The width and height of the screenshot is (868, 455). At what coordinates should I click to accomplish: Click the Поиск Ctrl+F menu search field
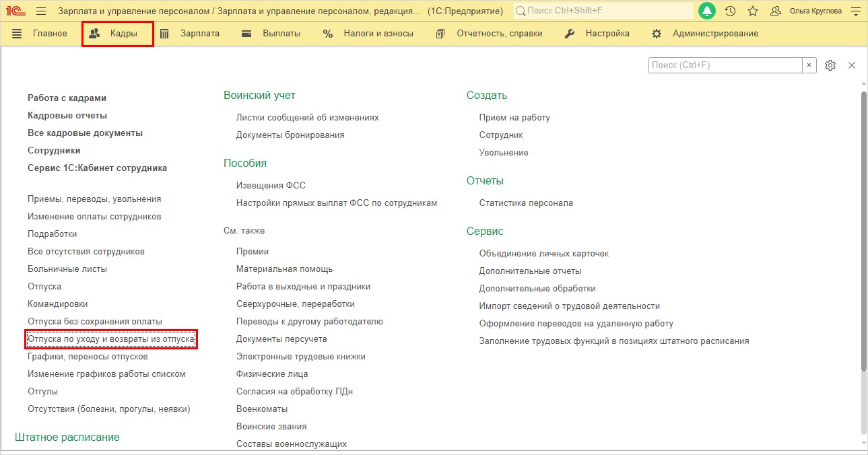pos(725,65)
